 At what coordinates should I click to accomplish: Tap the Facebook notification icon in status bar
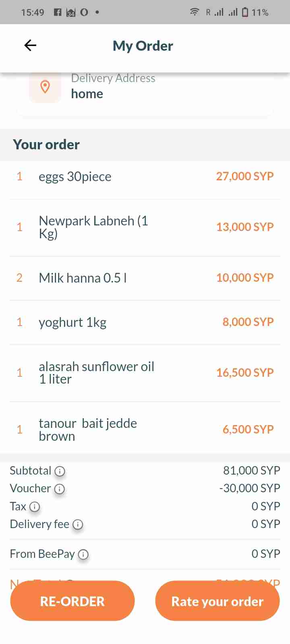(x=58, y=12)
